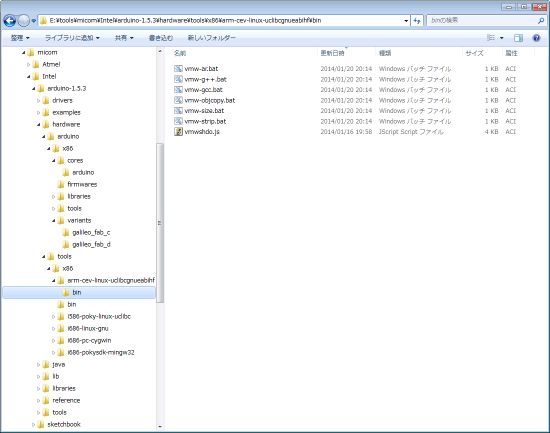The width and height of the screenshot is (550, 433).
Task: Click the tree pane vertical scrollbar thumb
Action: coord(160,223)
